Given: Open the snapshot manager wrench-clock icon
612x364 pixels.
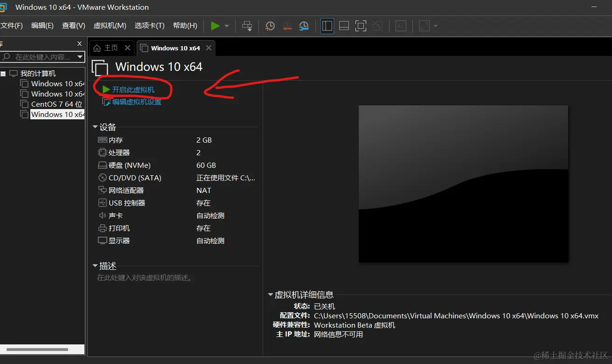Looking at the screenshot, I should coord(304,26).
